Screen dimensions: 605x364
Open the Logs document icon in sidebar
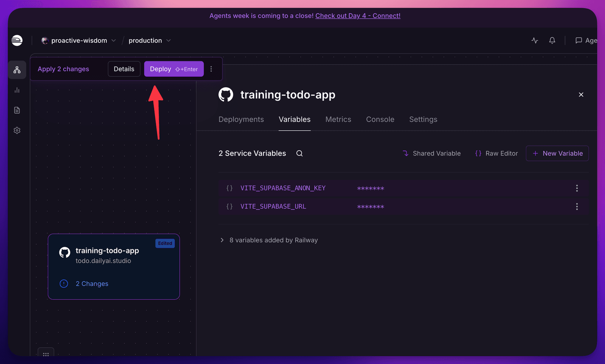click(x=17, y=110)
